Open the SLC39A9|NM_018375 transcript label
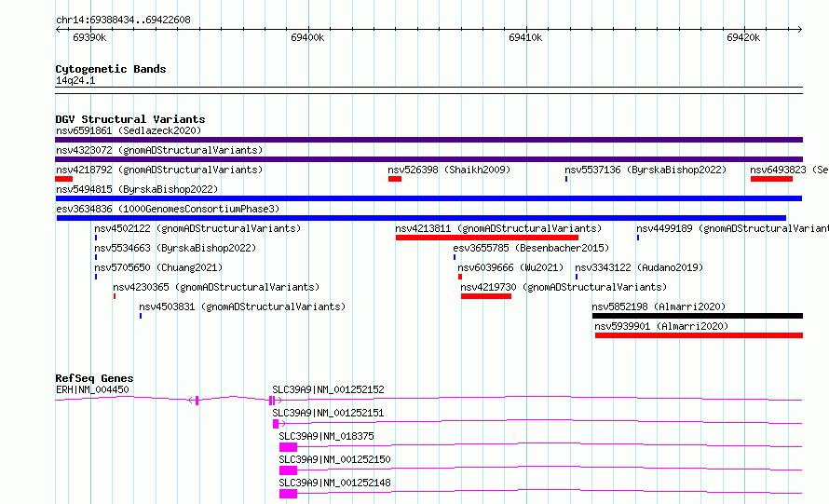The image size is (829, 504). pyautogui.click(x=326, y=436)
